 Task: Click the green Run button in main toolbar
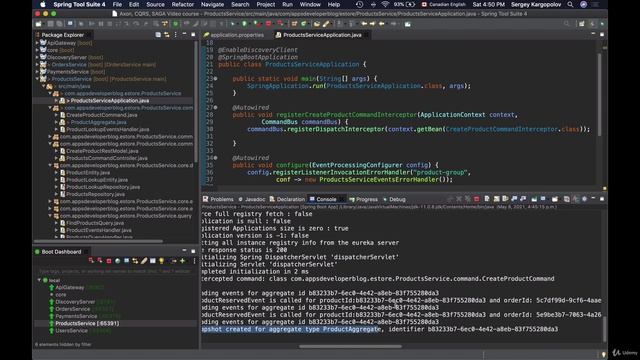244,24
